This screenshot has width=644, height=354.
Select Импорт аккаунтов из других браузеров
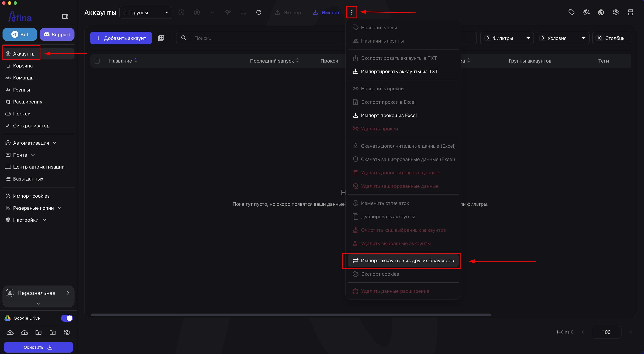click(403, 260)
